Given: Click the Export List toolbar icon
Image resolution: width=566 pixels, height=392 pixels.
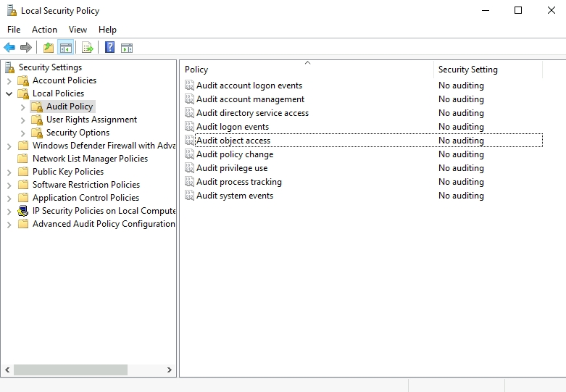Looking at the screenshot, I should click(x=88, y=48).
